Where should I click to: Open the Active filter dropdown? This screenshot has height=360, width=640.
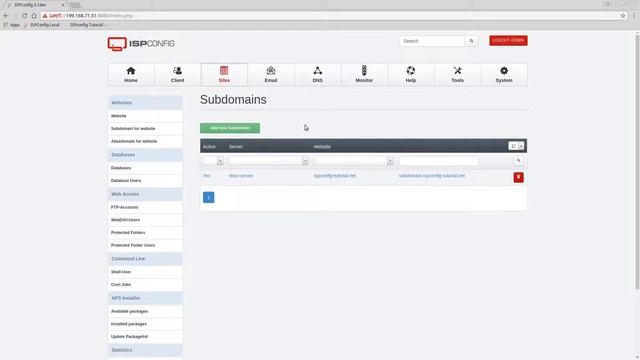[x=213, y=161]
